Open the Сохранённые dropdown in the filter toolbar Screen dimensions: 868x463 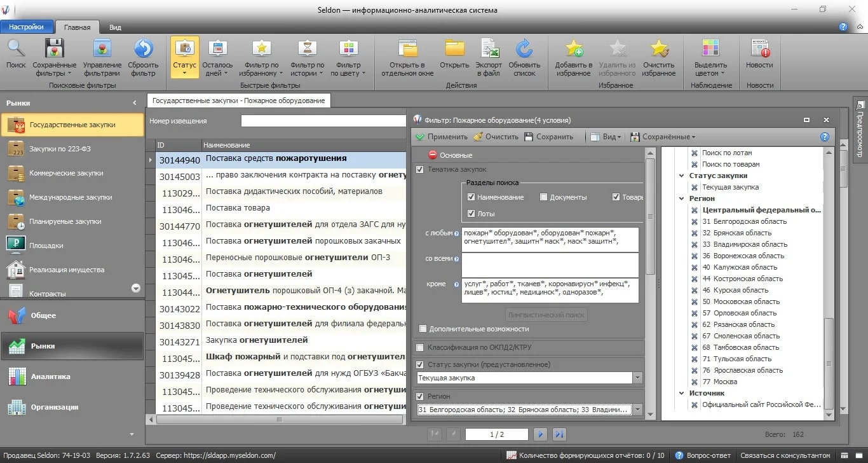pos(663,137)
